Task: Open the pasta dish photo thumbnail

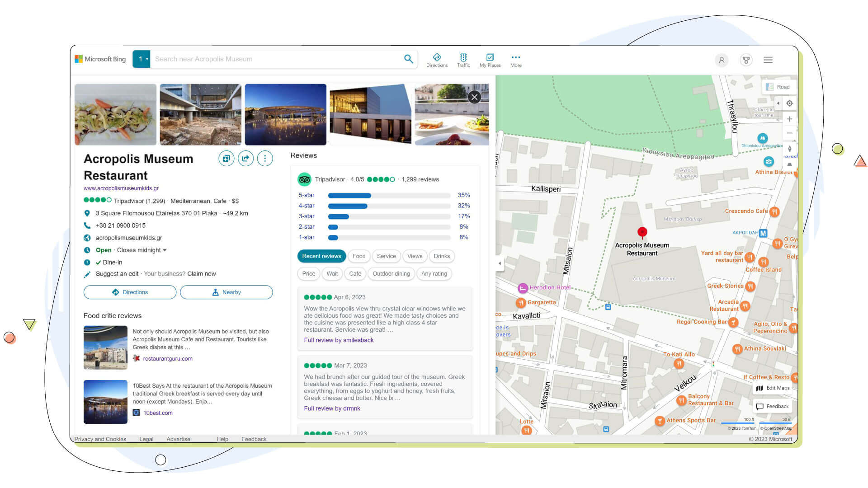Action: [115, 114]
